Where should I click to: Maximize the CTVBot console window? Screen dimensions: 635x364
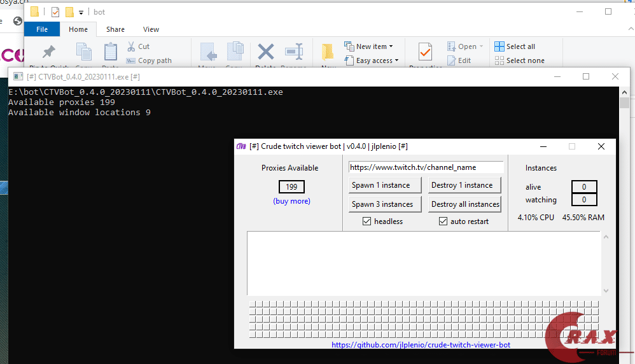586,76
